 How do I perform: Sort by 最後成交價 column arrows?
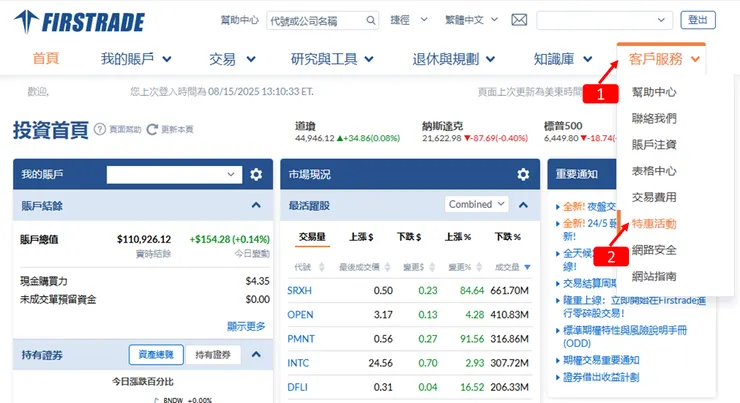tap(387, 267)
